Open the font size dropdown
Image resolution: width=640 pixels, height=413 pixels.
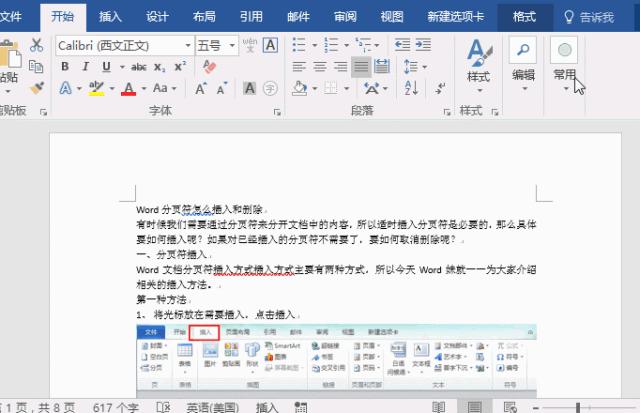(x=232, y=45)
